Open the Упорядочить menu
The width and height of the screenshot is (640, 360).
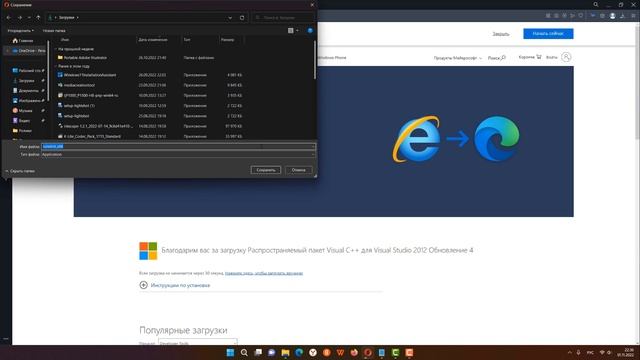pos(20,31)
